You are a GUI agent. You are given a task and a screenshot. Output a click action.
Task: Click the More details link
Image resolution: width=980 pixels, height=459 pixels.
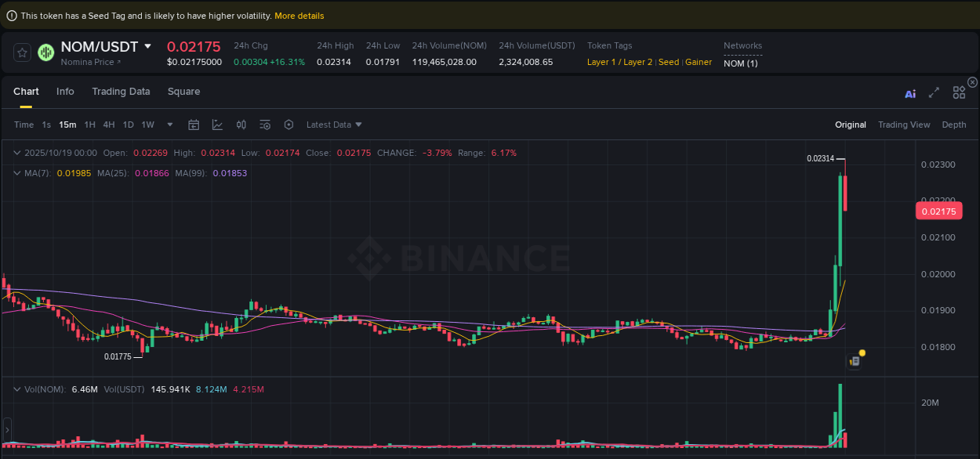[x=299, y=16]
